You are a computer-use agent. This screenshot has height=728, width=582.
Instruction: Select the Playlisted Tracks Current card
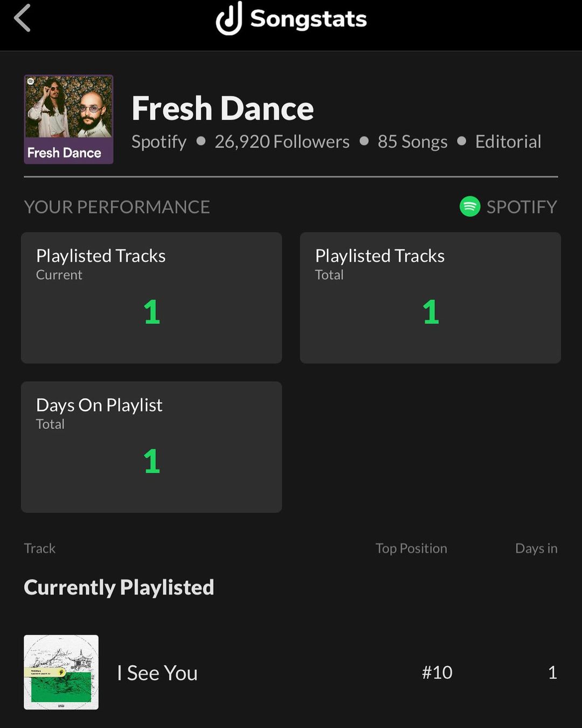[151, 298]
